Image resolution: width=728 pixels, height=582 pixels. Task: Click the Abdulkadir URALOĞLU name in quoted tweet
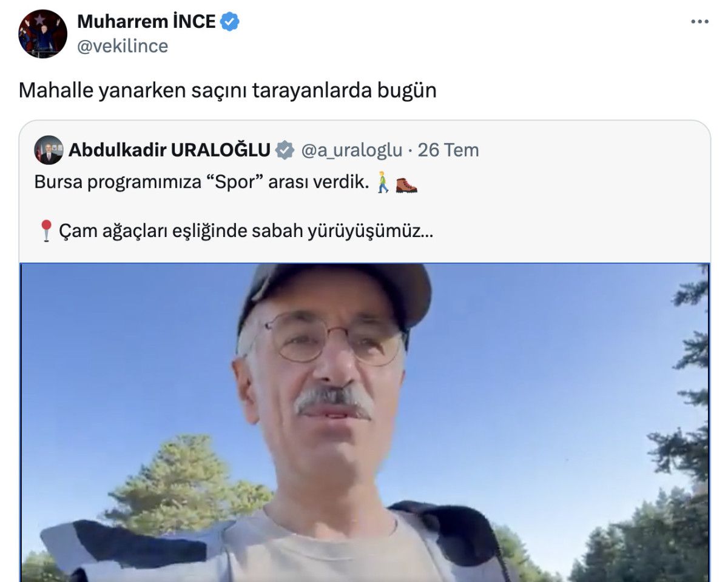(169, 150)
